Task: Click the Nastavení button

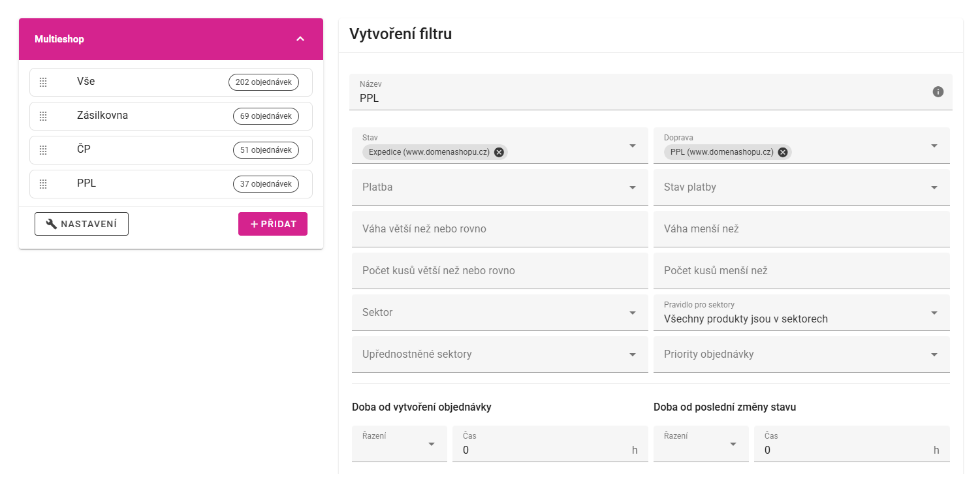Action: pyautogui.click(x=82, y=224)
